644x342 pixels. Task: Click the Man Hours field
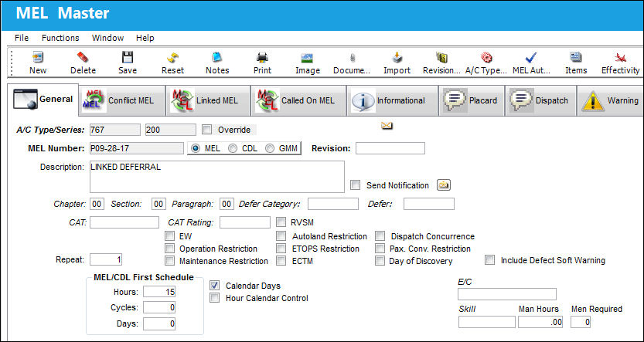(x=540, y=322)
